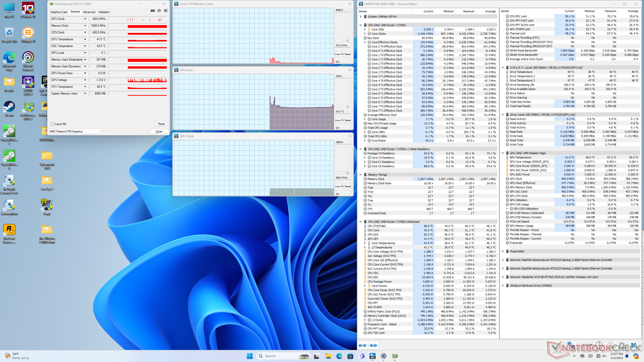Screen dimensions: 644x362
Task: Click the Windows Start button in the taskbar
Action: pyautogui.click(x=250, y=356)
